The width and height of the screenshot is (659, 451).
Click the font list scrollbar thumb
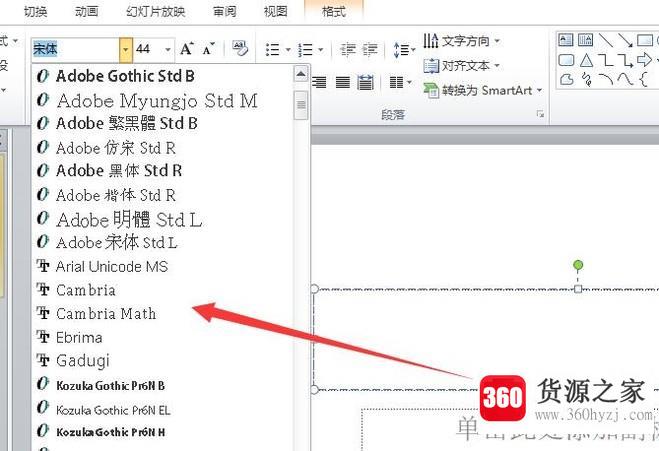[301, 105]
